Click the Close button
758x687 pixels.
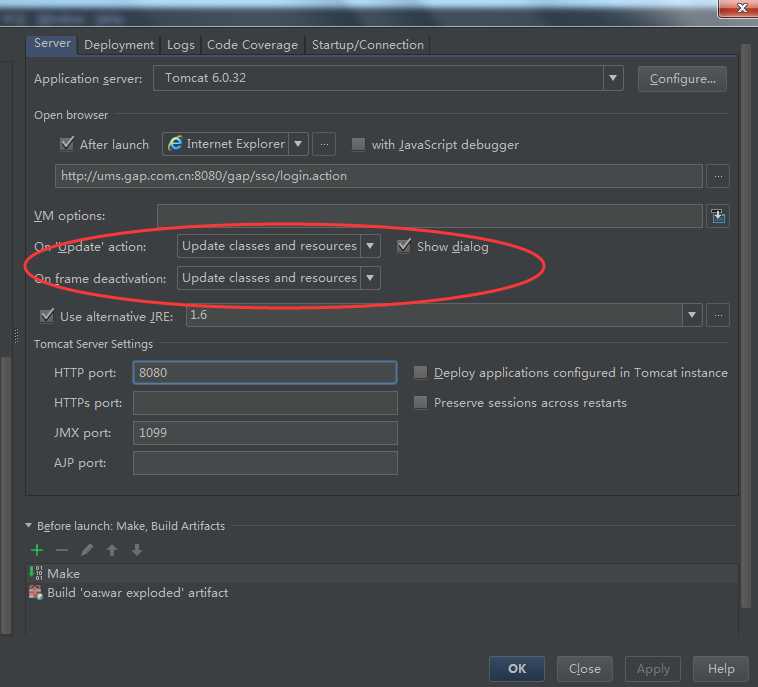[584, 669]
